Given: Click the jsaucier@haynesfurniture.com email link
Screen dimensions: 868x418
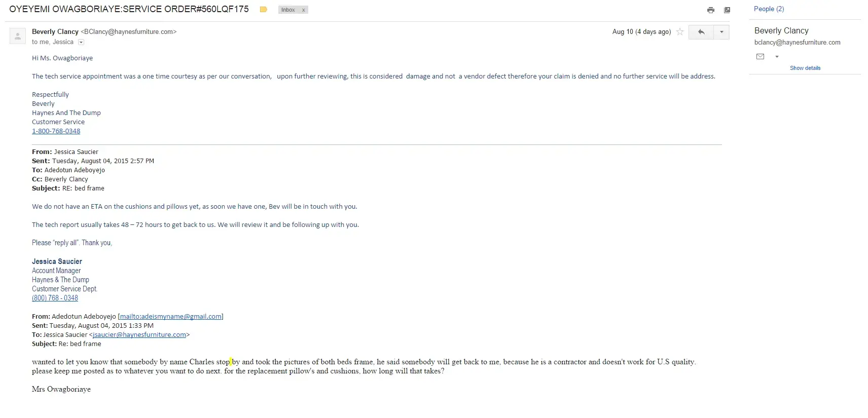Looking at the screenshot, I should (139, 335).
